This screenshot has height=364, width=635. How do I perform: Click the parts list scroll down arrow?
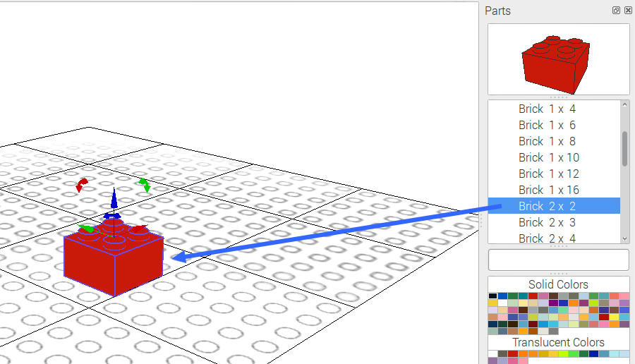(x=624, y=239)
